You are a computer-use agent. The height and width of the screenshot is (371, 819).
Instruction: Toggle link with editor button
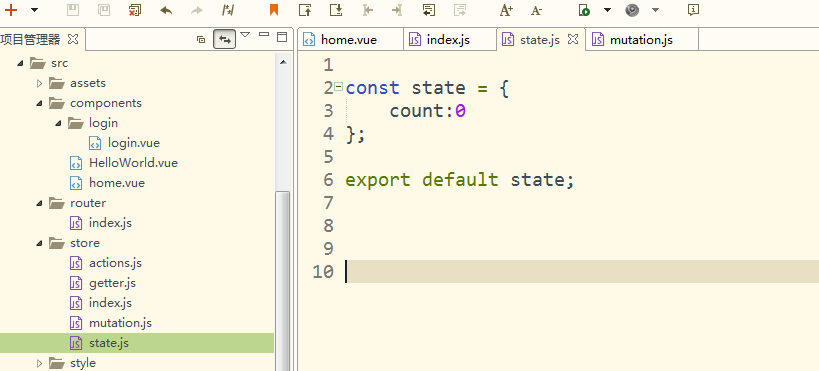225,39
